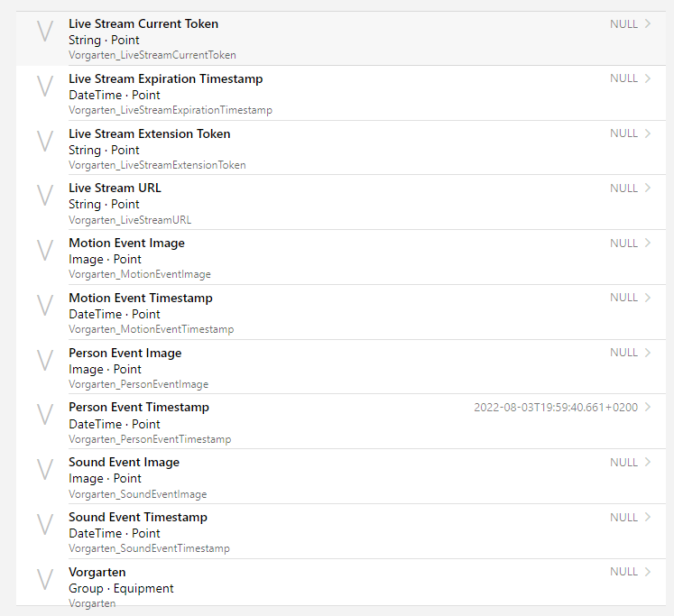Click the V icon beside Motion Event Image
674x616 pixels.
(x=45, y=252)
